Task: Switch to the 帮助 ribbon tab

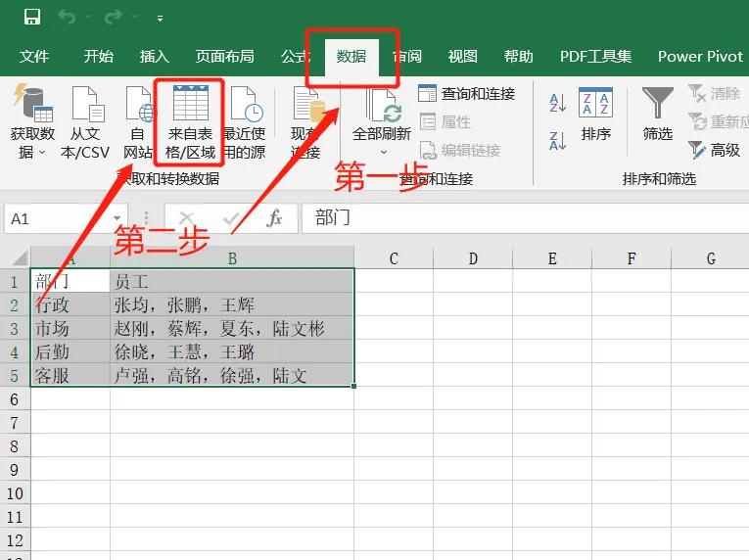Action: tap(518, 57)
